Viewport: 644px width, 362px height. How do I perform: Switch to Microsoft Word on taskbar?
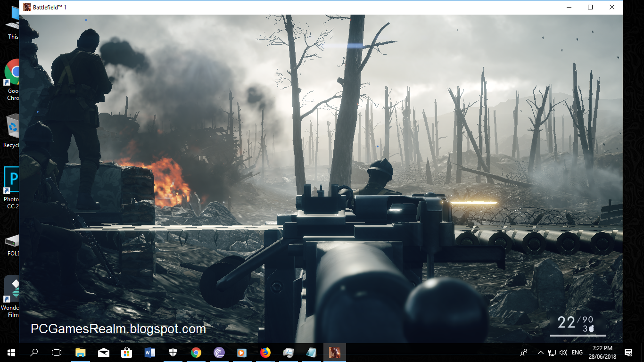[149, 352]
